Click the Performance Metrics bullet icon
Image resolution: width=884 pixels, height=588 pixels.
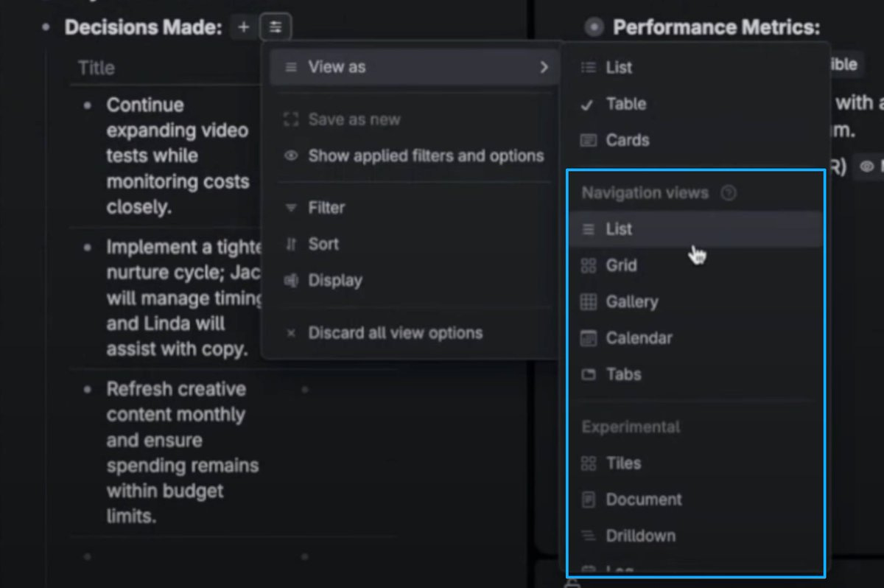pyautogui.click(x=594, y=28)
